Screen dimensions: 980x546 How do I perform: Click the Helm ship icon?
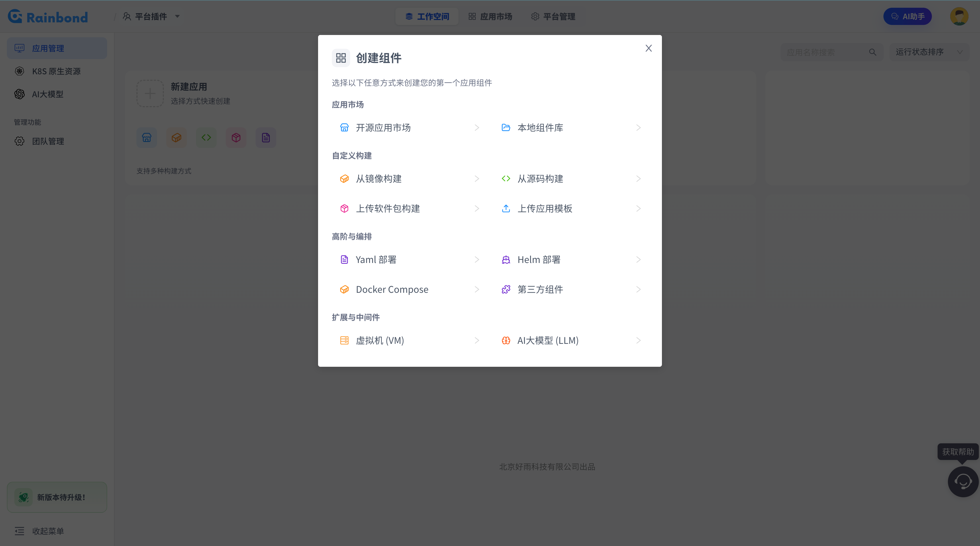[505, 260]
